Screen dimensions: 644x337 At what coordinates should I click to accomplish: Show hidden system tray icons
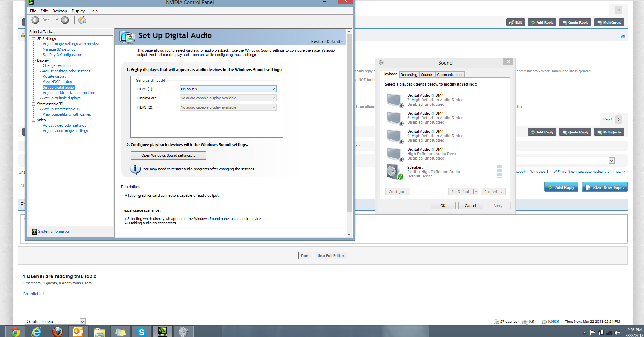[584, 333]
